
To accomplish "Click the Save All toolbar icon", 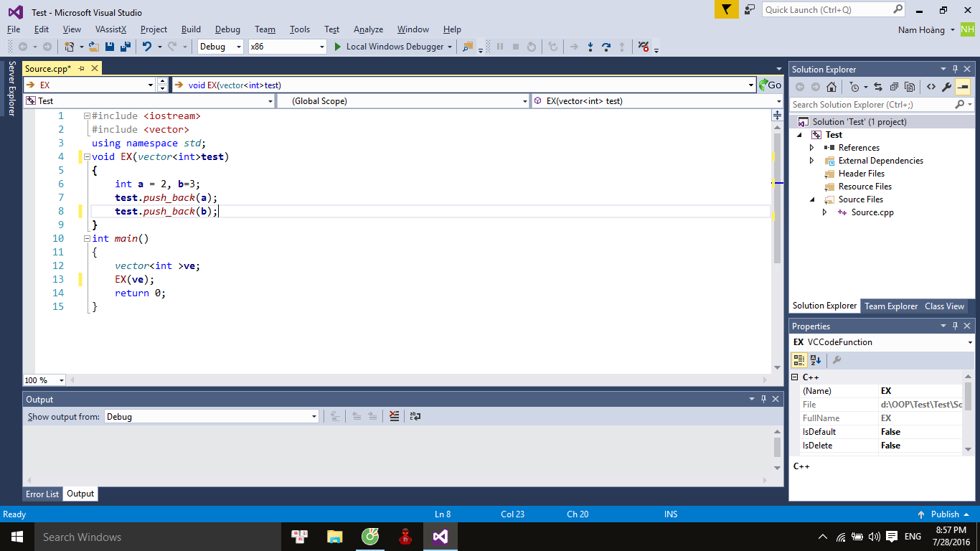I will (125, 47).
